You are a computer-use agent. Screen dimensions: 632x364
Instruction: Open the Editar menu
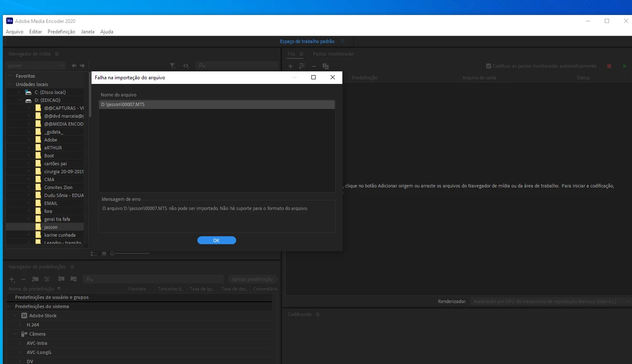click(x=36, y=32)
